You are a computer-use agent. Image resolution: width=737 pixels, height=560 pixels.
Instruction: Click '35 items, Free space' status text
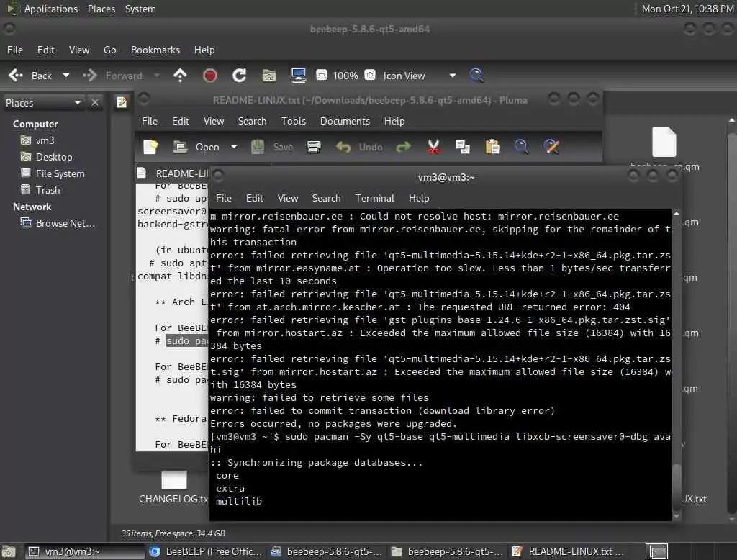[173, 533]
